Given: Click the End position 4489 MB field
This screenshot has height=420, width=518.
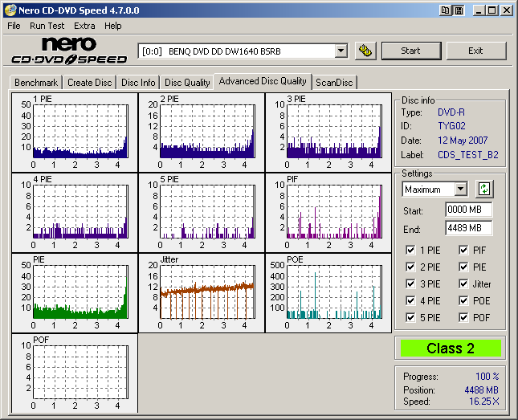Looking at the screenshot, I should (468, 228).
